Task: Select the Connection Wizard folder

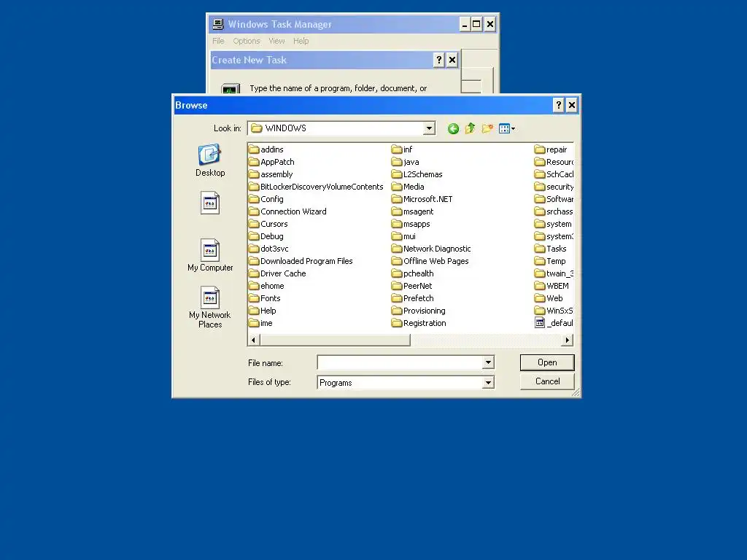Action: pos(287,211)
